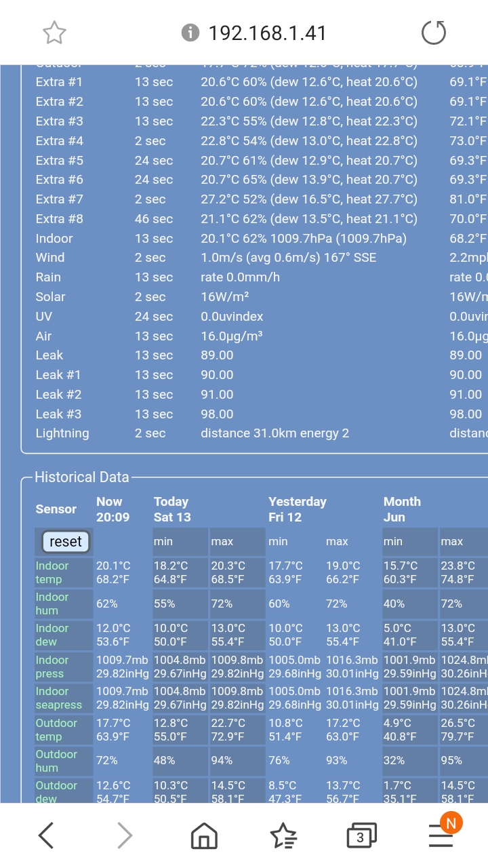Select the Outdoor hum sensor link
Screen dimensions: 488x868
click(56, 761)
